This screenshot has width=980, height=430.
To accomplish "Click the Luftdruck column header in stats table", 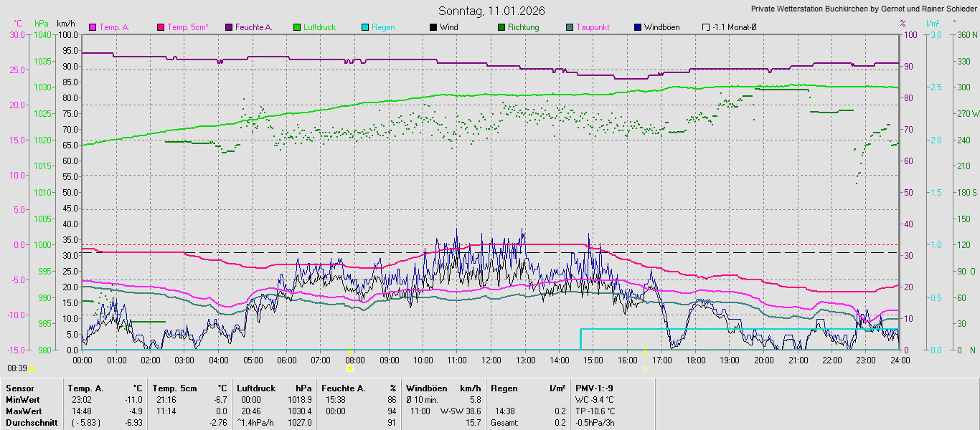I will pyautogui.click(x=256, y=388).
